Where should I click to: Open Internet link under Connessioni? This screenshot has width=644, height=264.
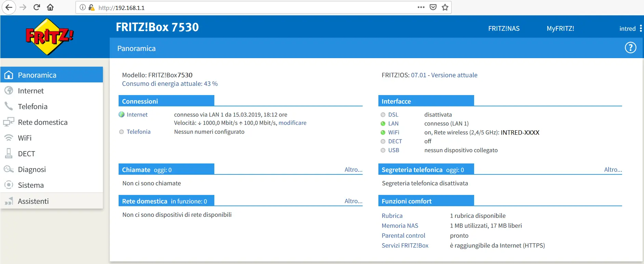point(137,115)
